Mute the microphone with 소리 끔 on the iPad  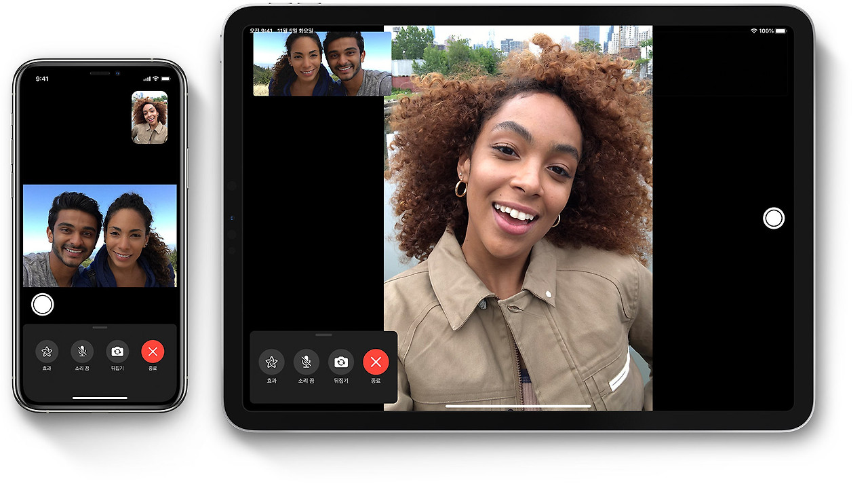(x=307, y=361)
